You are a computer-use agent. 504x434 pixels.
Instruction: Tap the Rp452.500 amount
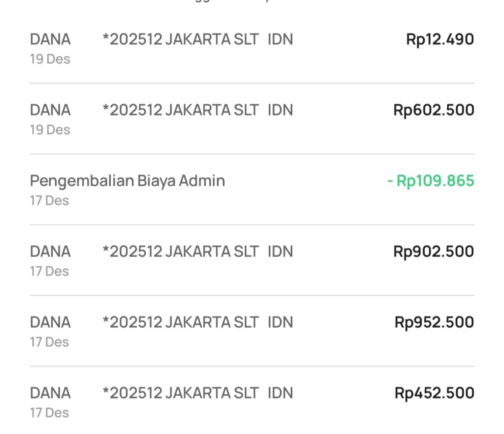point(434,393)
